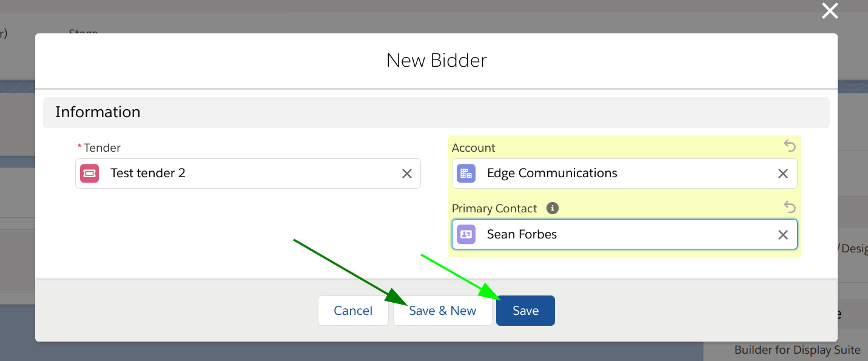
Task: Show the Primary Contact info tooltip icon
Action: pos(552,208)
